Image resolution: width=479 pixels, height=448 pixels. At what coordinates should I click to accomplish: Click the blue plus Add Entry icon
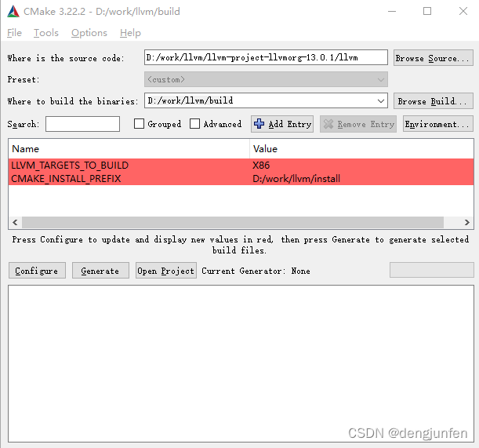click(x=259, y=124)
